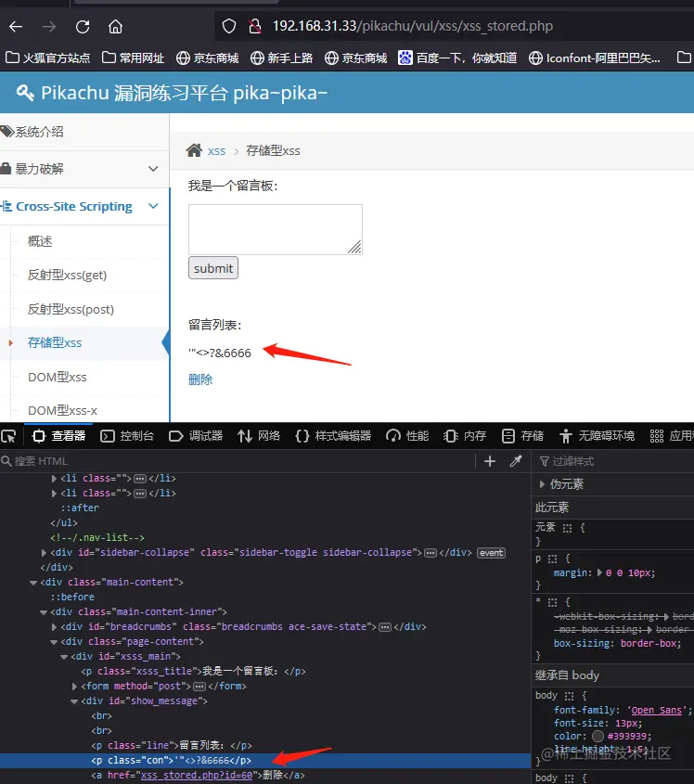Click inside the message textarea
This screenshot has width=694, height=784.
coord(276,229)
